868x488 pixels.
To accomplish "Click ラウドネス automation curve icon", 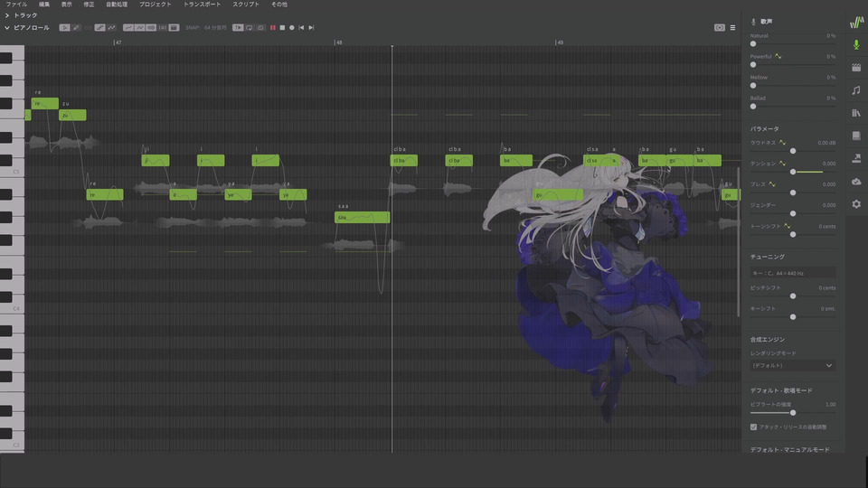I will click(782, 143).
